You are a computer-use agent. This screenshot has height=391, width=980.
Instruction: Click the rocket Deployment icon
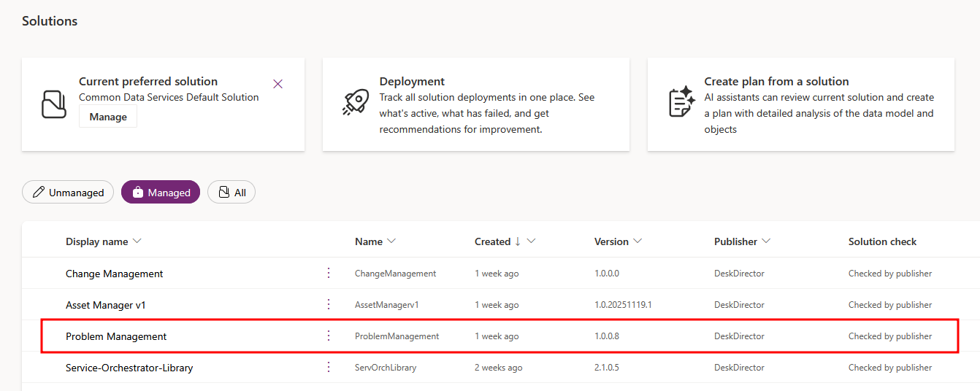click(356, 102)
